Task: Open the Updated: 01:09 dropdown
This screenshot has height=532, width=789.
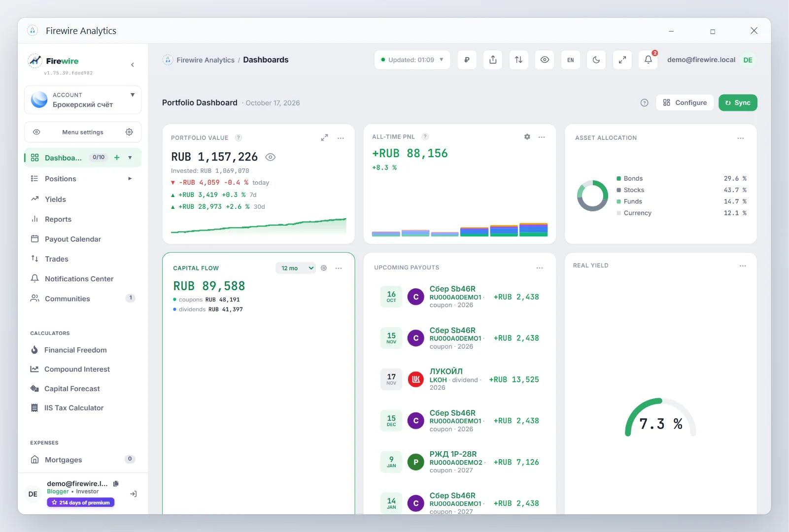Action: [x=412, y=60]
